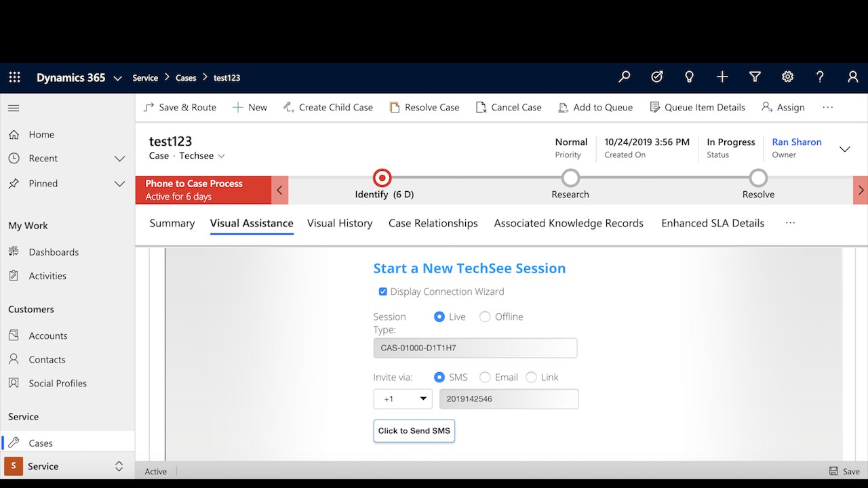Open the Techsee form selector dropdown

pyautogui.click(x=221, y=156)
